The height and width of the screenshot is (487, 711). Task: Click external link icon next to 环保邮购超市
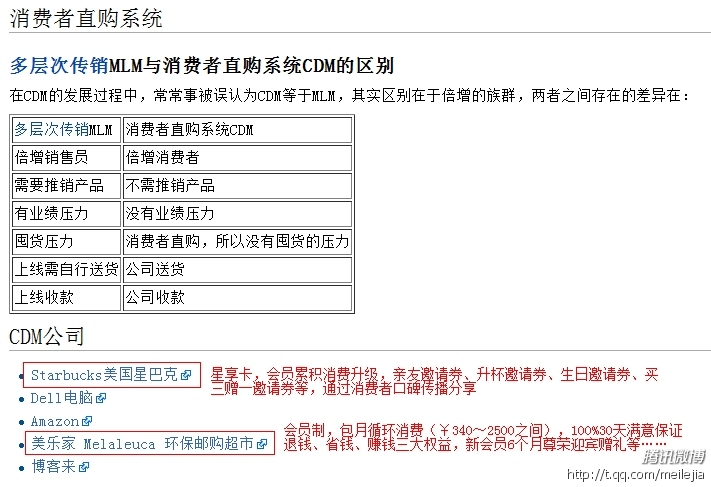[x=262, y=444]
